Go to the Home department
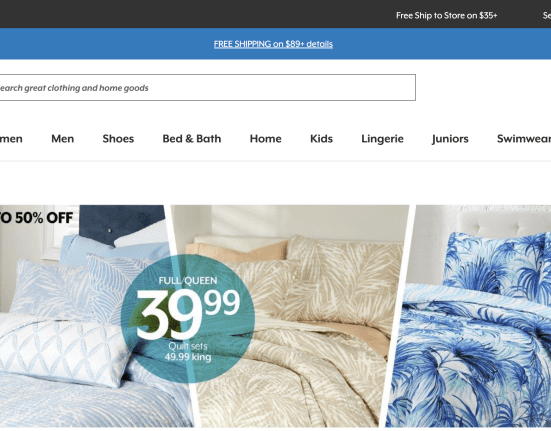551x431 pixels. click(265, 139)
